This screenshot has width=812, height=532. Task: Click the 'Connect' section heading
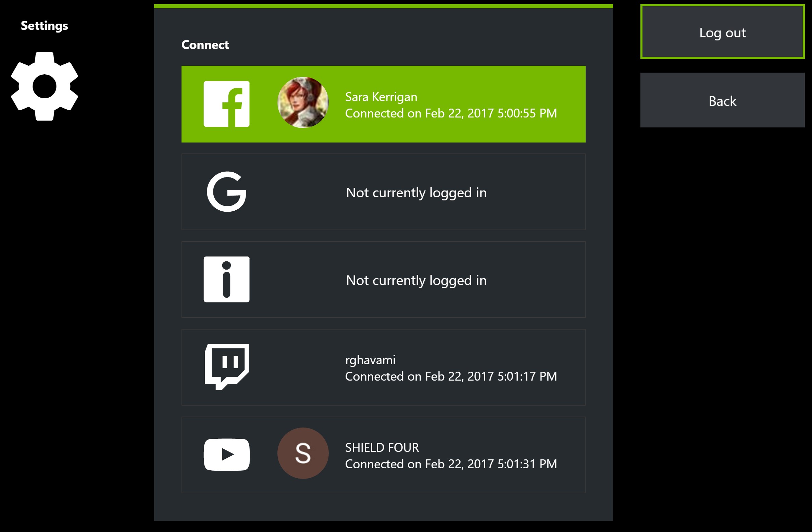tap(205, 45)
